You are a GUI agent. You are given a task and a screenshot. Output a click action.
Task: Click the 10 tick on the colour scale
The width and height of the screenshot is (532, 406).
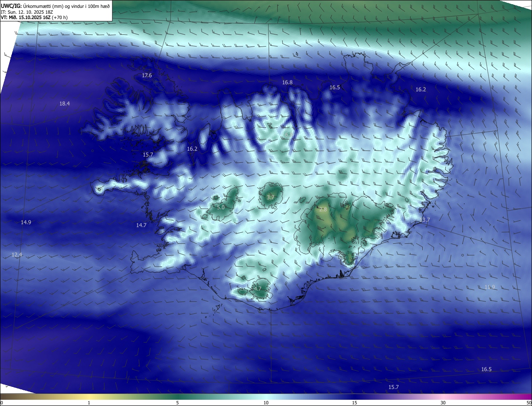coord(266,403)
